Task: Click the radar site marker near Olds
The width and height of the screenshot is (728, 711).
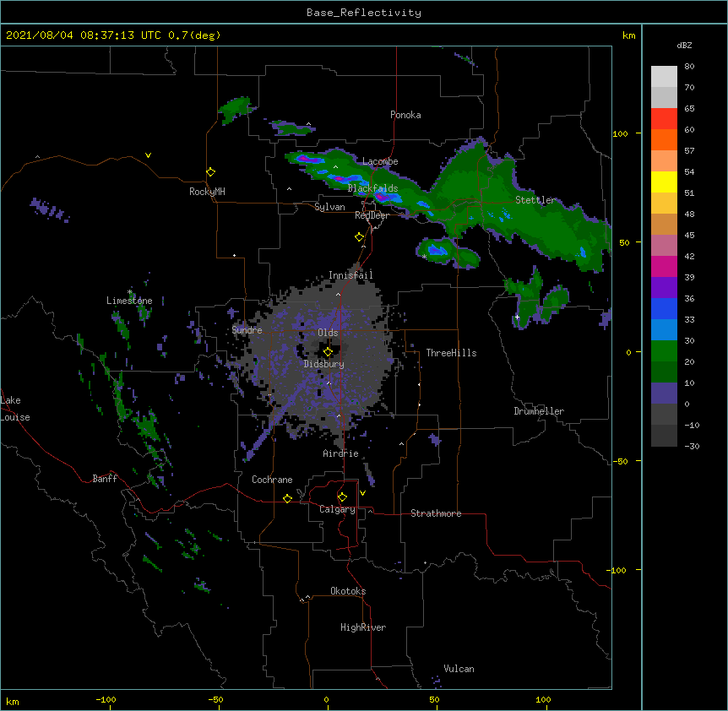Action: coord(328,352)
